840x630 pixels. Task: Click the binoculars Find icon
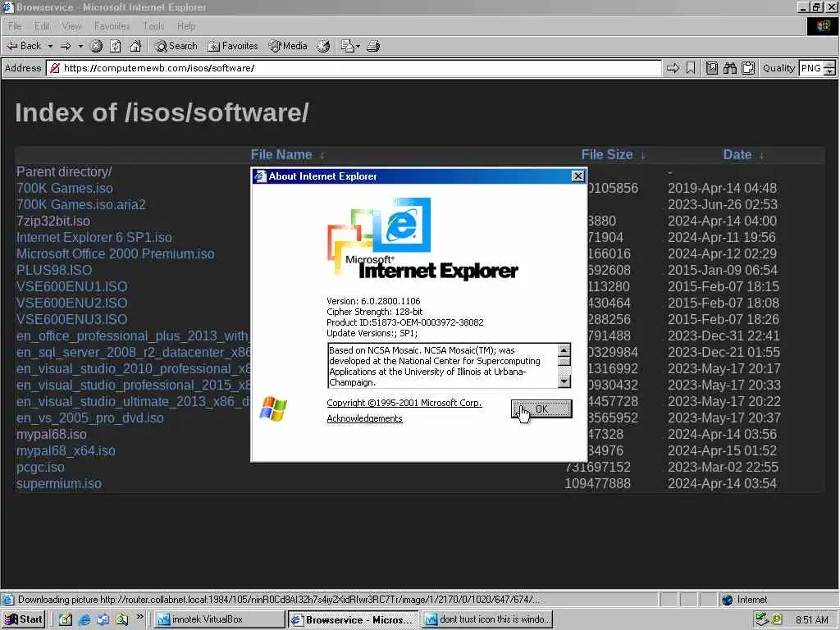[729, 68]
